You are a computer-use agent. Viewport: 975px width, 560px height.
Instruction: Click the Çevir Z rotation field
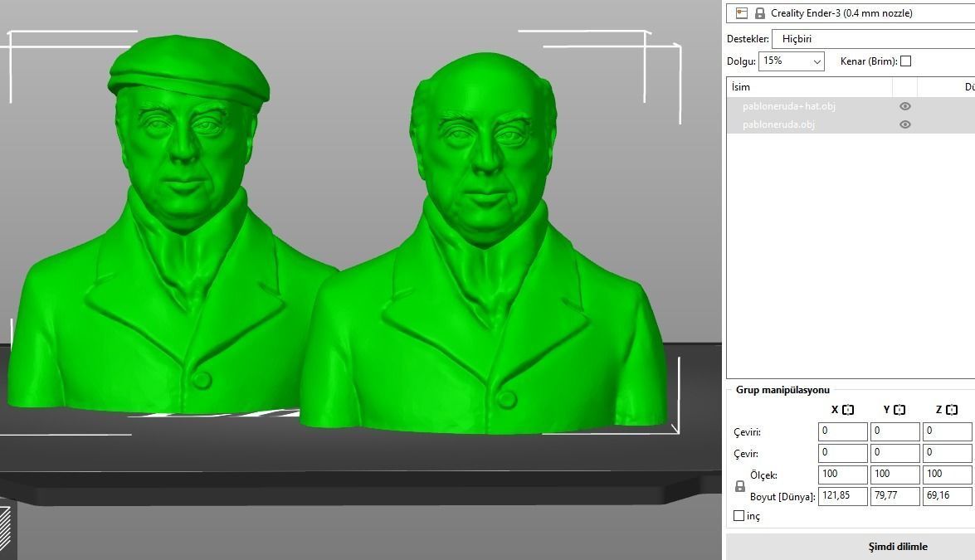click(947, 453)
